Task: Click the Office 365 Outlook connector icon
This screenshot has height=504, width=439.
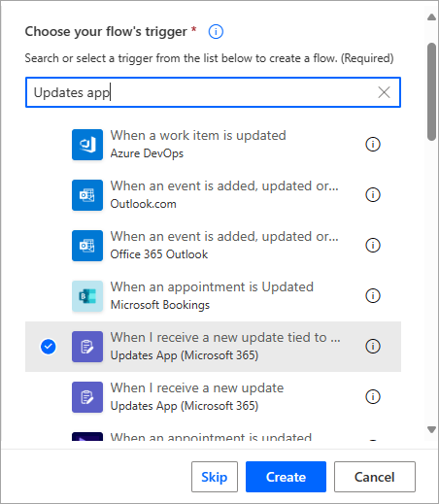Action: tap(87, 246)
